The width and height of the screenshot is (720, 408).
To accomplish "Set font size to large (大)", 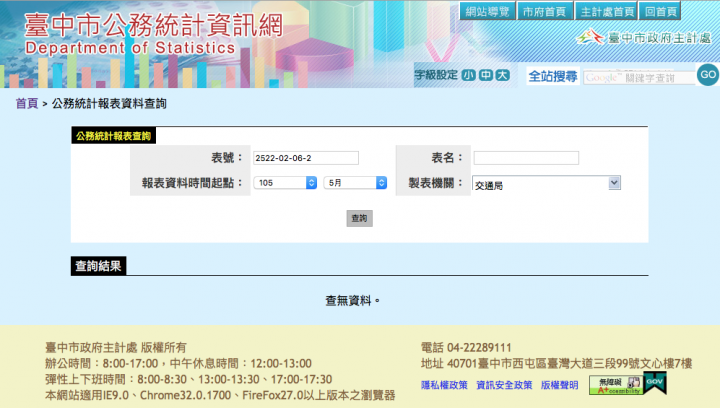I will click(x=502, y=75).
